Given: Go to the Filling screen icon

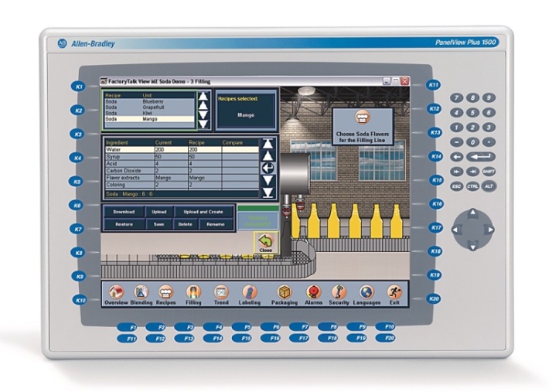Looking at the screenshot, I should coord(193,291).
